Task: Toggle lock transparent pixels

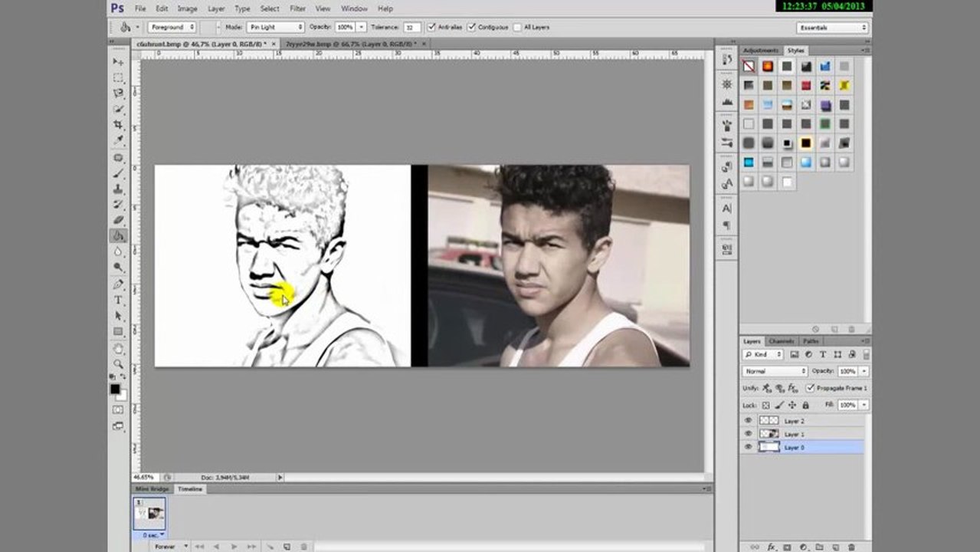Action: click(767, 405)
